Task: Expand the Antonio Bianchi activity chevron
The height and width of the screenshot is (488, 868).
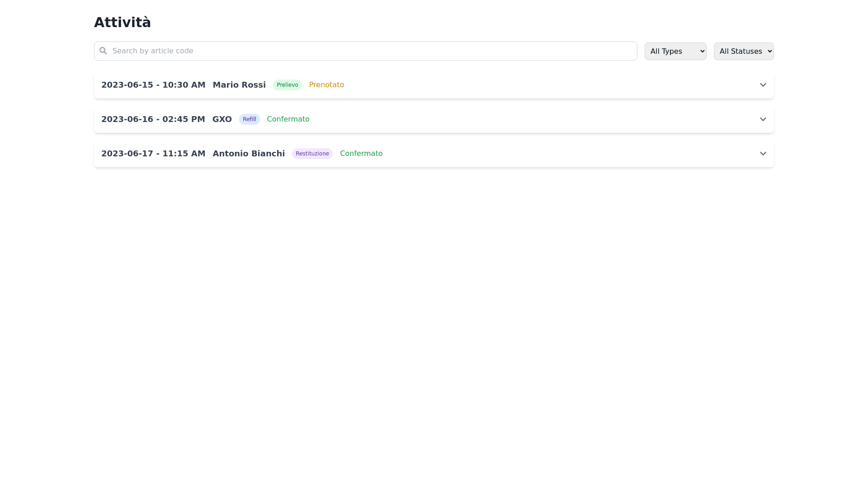Action: [x=763, y=154]
